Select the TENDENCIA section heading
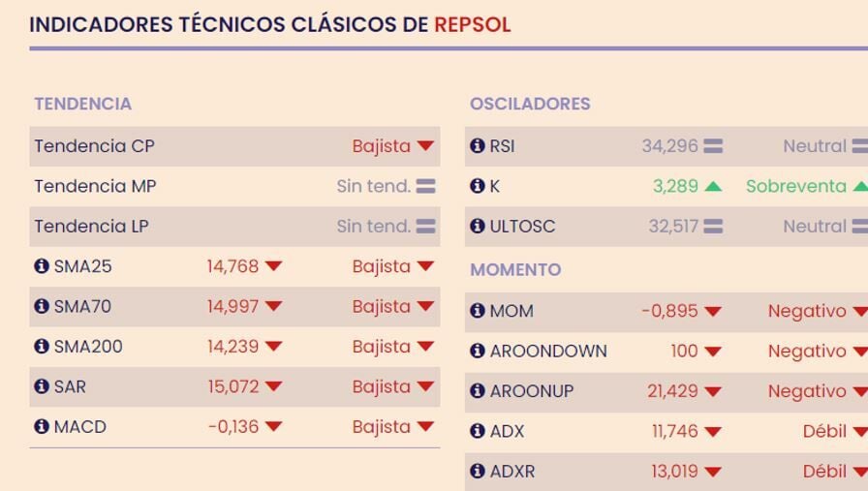 pyautogui.click(x=82, y=104)
